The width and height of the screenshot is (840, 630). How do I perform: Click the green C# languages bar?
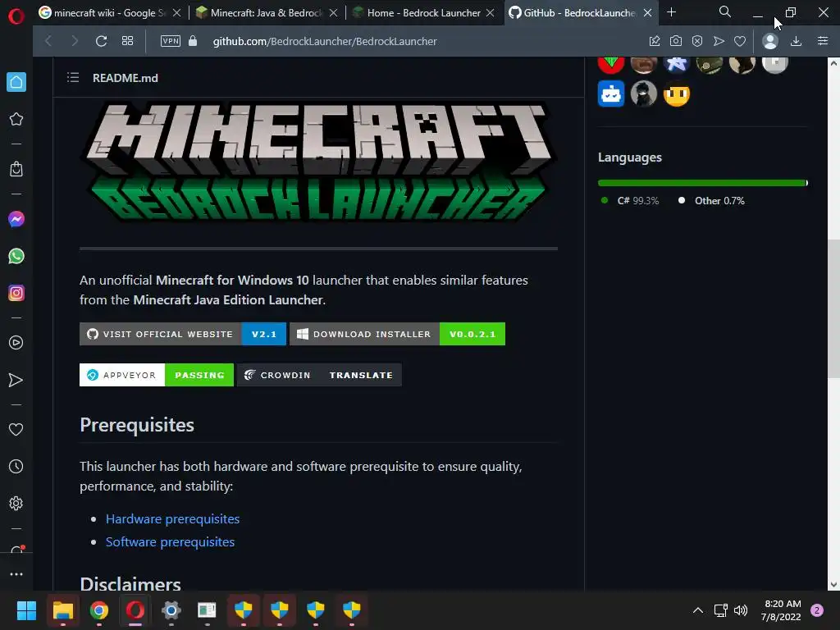pyautogui.click(x=702, y=183)
